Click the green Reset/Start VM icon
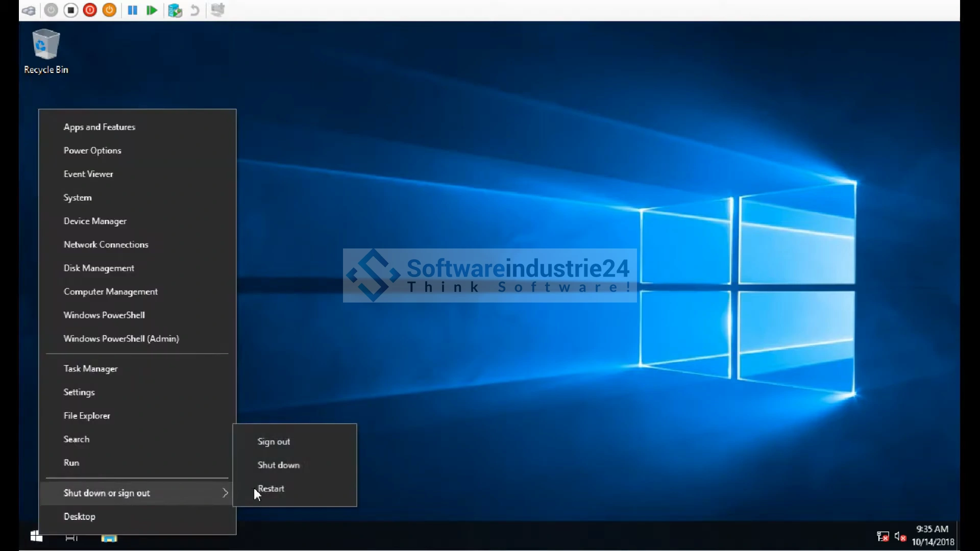 [x=152, y=10]
